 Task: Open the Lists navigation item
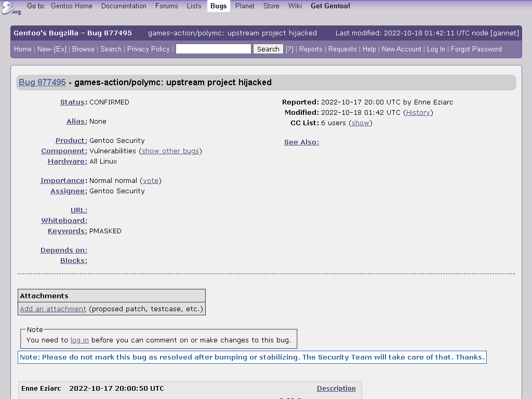point(194,6)
